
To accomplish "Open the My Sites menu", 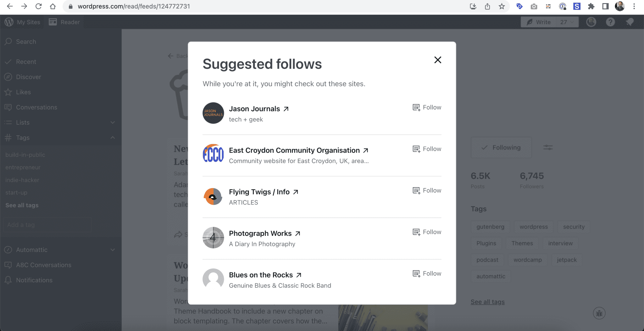I will (x=23, y=22).
